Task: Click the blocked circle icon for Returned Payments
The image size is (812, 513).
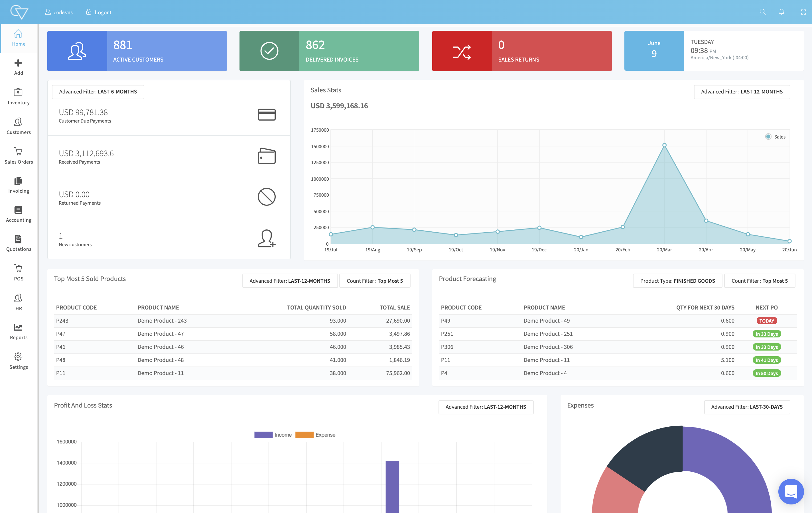Action: [x=266, y=197]
